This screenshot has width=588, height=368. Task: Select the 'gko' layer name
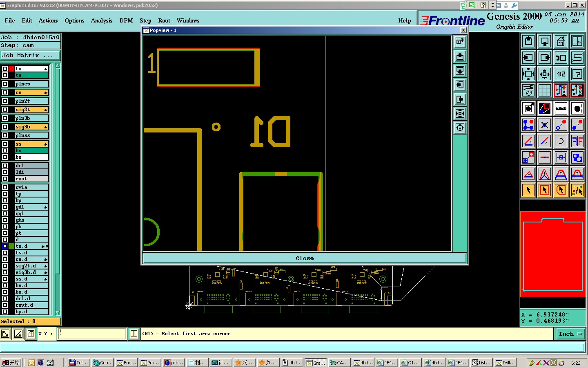click(32, 220)
